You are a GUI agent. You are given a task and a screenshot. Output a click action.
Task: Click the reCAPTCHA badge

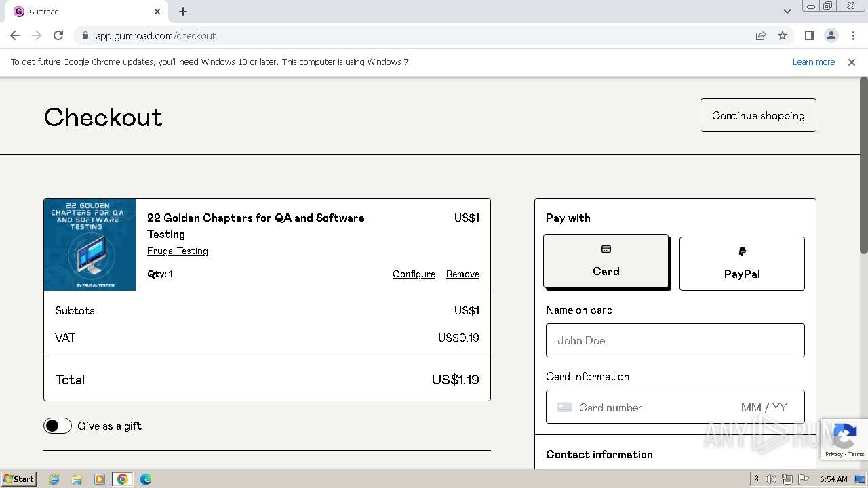pos(844,439)
